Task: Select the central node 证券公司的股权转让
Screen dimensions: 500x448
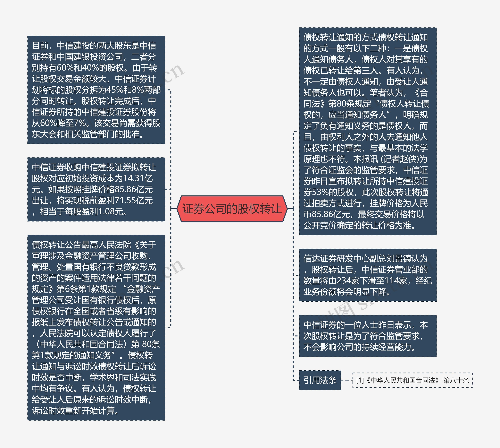Action: [x=232, y=209]
